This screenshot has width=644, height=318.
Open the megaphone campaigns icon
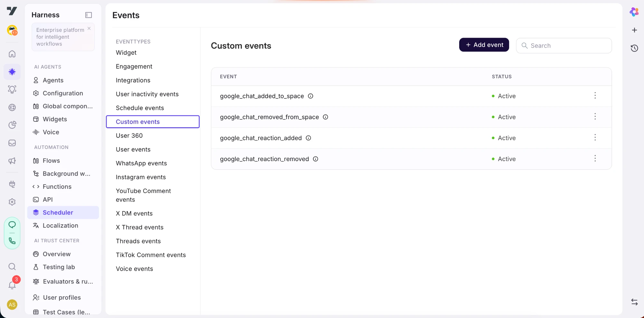pos(12,161)
